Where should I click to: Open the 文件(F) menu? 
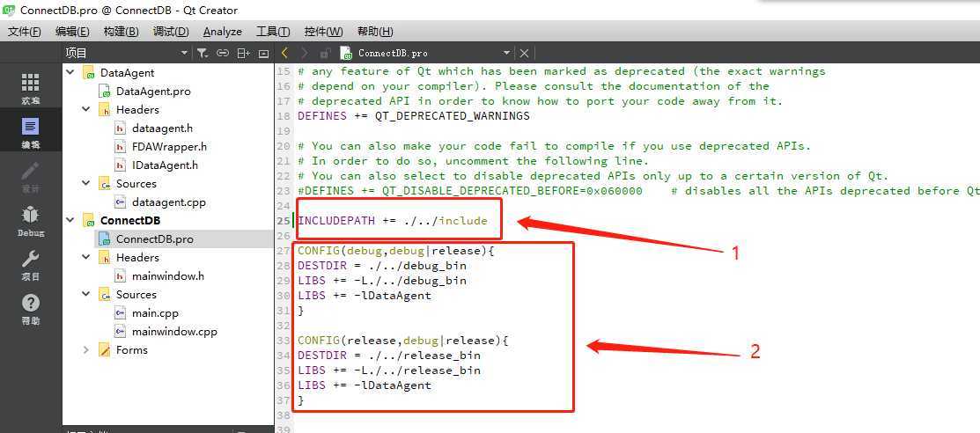point(25,31)
